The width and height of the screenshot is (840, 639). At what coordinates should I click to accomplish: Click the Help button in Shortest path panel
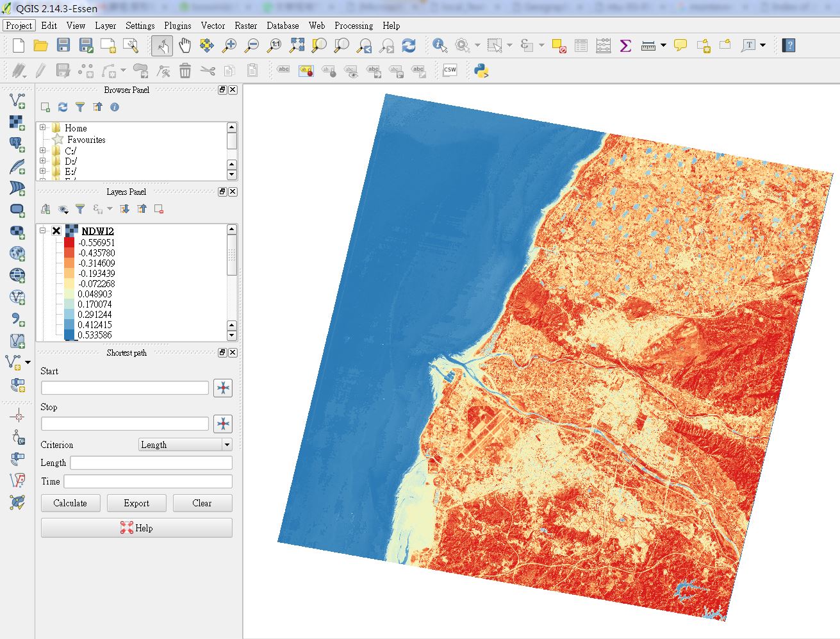[x=136, y=528]
